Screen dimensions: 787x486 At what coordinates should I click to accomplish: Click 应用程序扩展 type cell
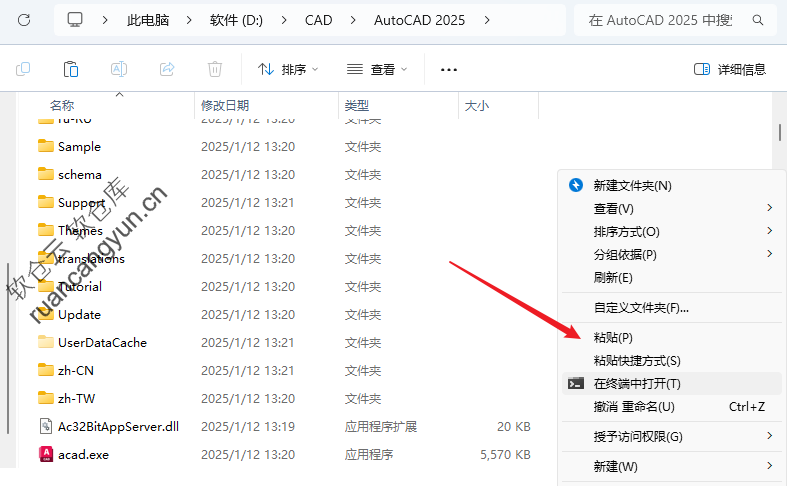pyautogui.click(x=380, y=427)
